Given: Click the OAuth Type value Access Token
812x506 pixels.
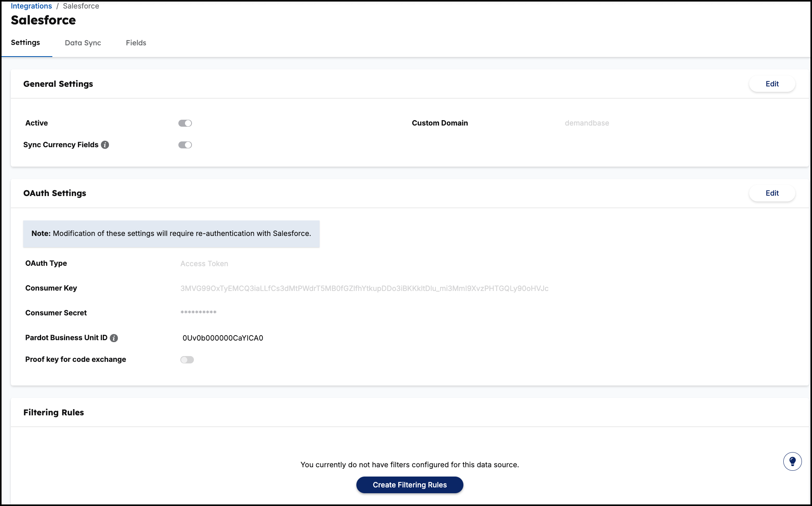Looking at the screenshot, I should [x=204, y=263].
